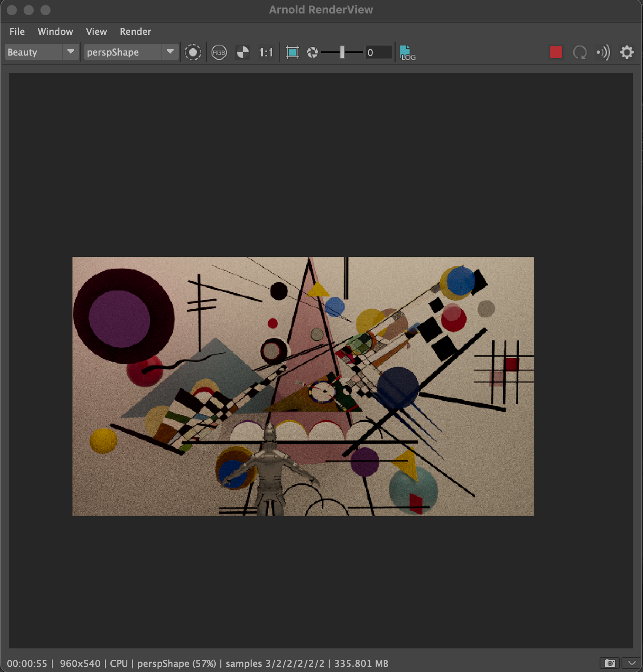Toggle the color management half-circle icon
Screen dimensions: 643x672
243,52
